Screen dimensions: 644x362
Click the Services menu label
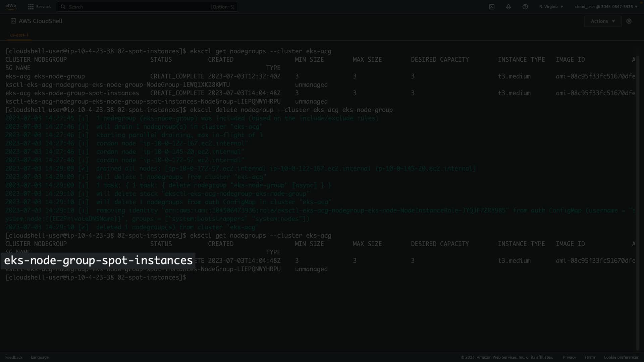44,7
